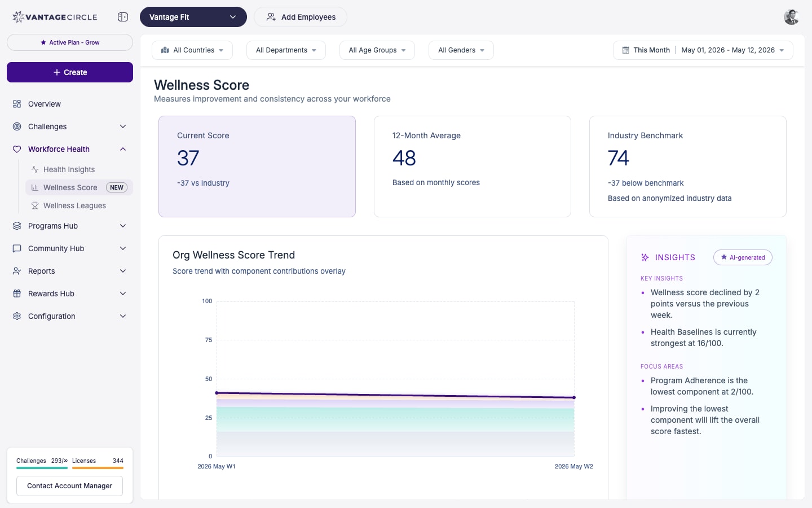
Task: Expand the Reports chevron
Action: pyautogui.click(x=123, y=271)
